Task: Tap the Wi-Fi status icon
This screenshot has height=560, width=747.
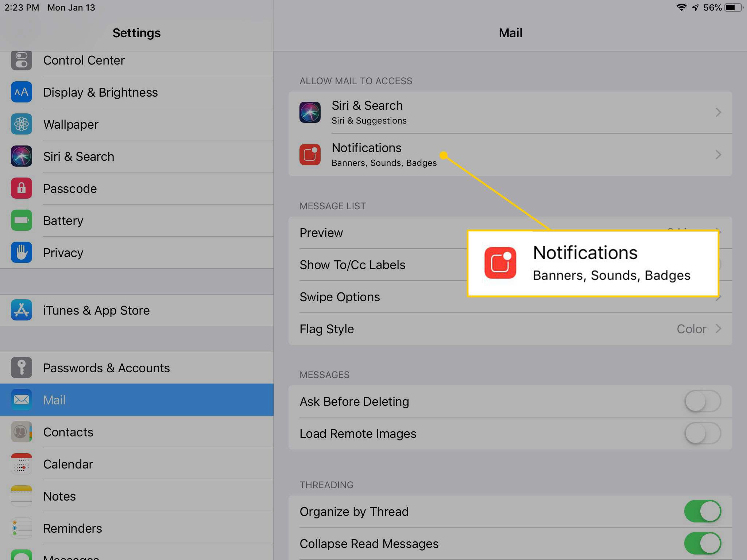Action: point(681,8)
